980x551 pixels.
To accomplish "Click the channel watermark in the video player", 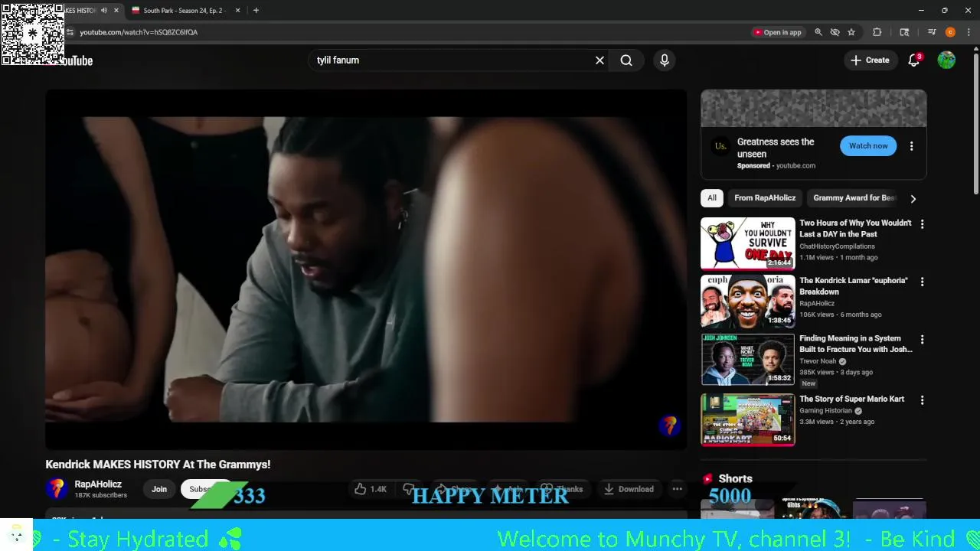I will [x=670, y=425].
